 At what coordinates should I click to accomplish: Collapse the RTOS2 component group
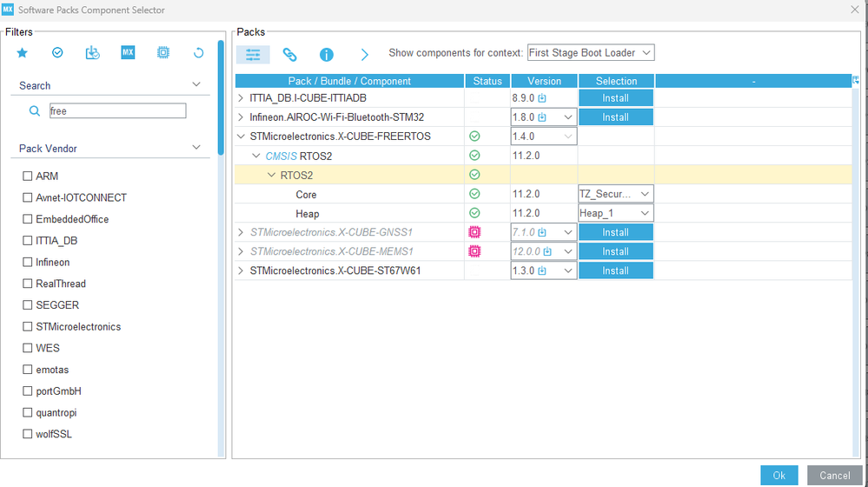[x=271, y=175]
